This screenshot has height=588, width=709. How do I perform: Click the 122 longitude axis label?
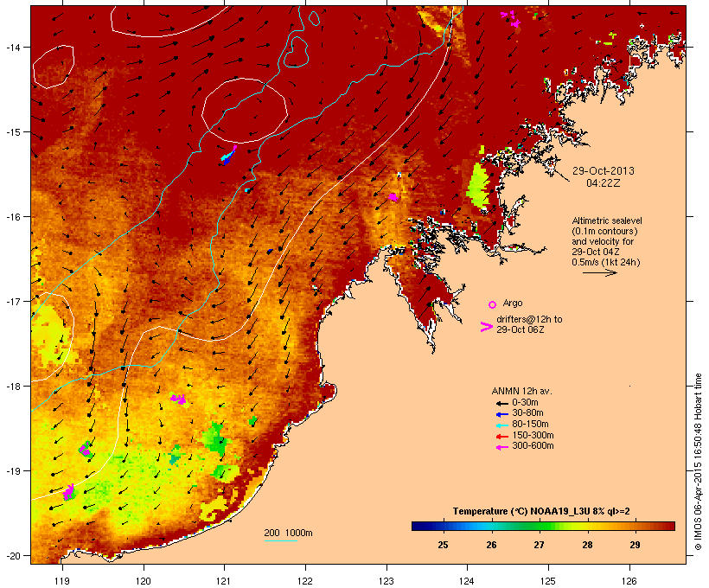[305, 581]
